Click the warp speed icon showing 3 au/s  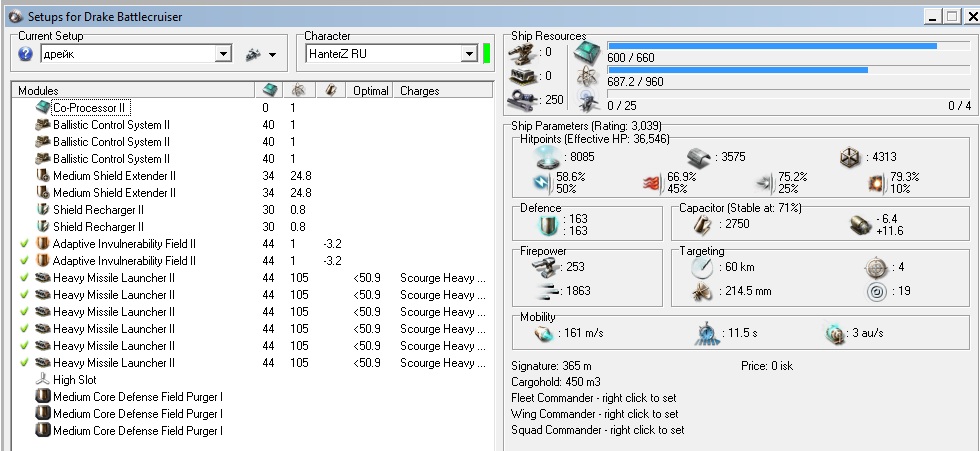[836, 334]
